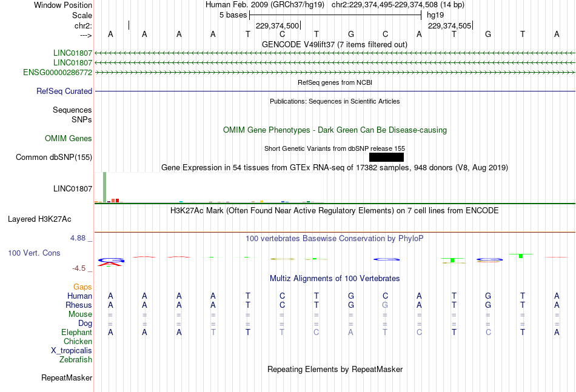Screen dimensions: 576x392
Task: Open 100 vertebrates Basewise Conservation by PhyloP title
Action: click(x=335, y=239)
